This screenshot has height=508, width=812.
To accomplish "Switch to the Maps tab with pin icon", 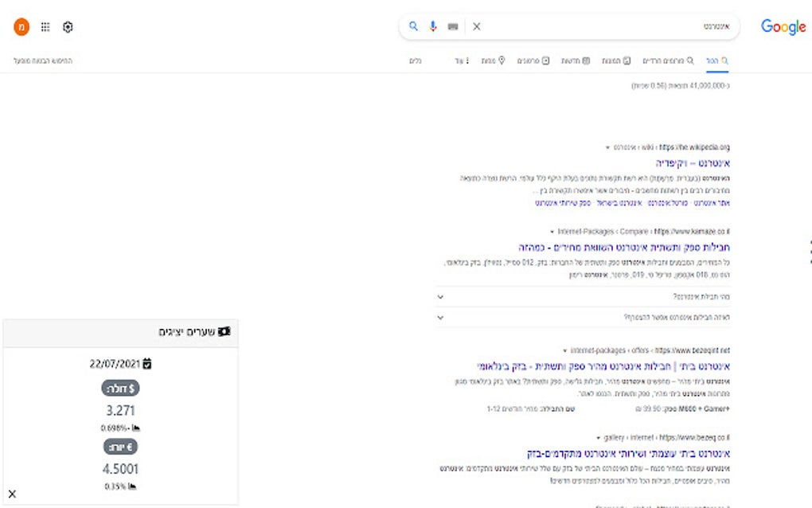I will coord(493,61).
